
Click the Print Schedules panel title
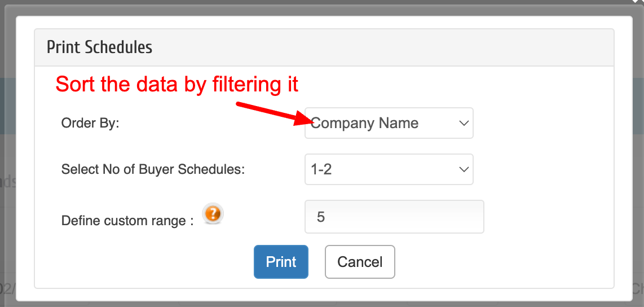tap(99, 47)
